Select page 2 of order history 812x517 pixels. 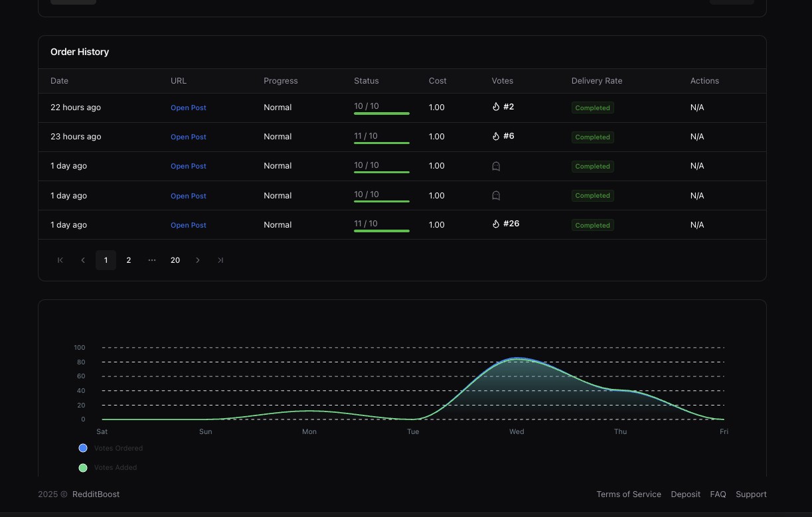point(129,260)
